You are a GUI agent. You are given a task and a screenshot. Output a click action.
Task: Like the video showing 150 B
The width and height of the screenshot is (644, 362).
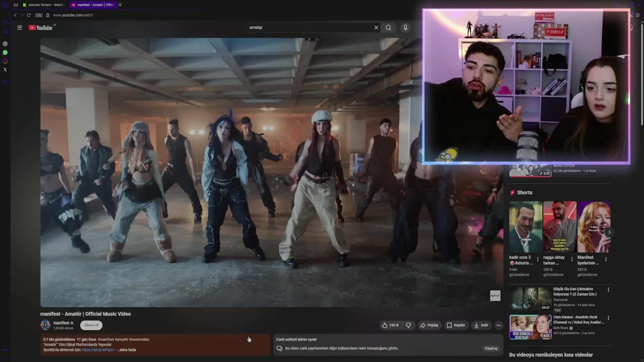(390, 325)
